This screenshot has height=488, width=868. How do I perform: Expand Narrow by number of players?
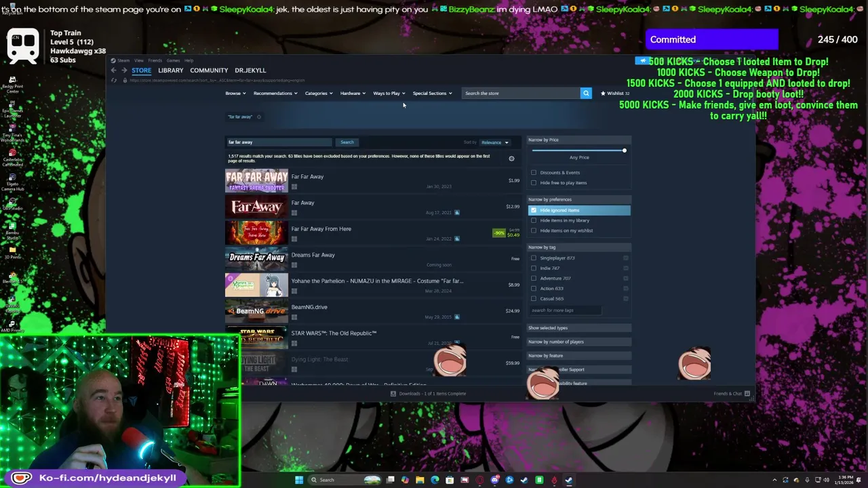579,342
